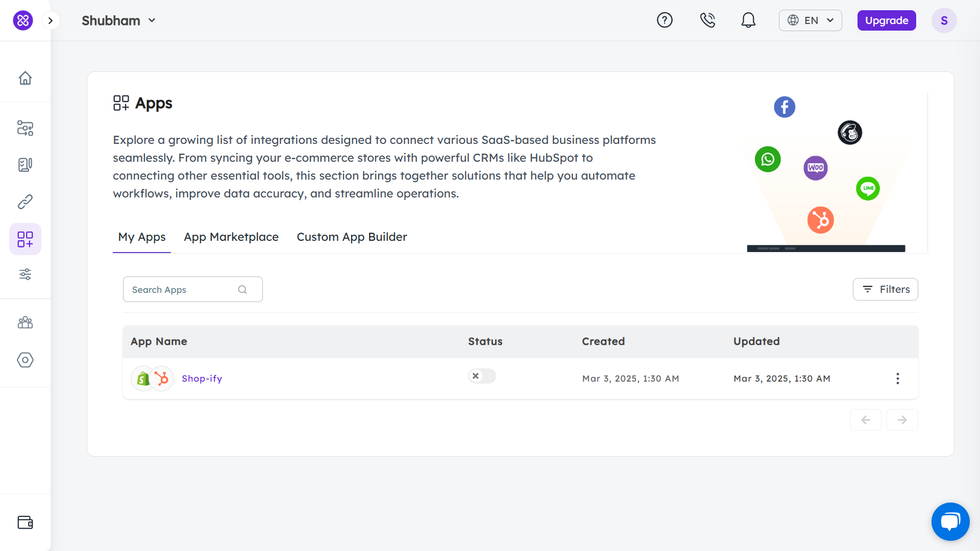Switch to the App Marketplace tab
980x551 pixels.
coord(231,237)
